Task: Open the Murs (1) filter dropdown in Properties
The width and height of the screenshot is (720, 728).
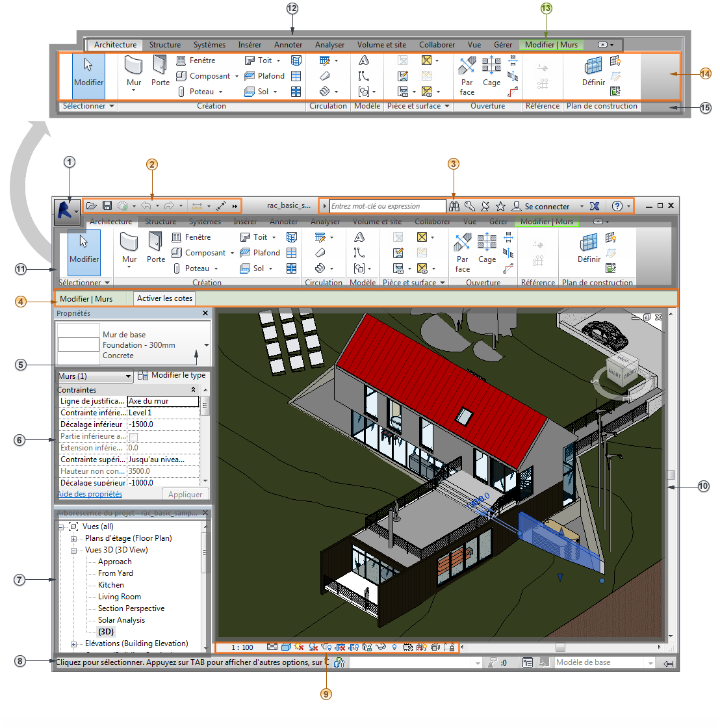Action: tap(95, 376)
